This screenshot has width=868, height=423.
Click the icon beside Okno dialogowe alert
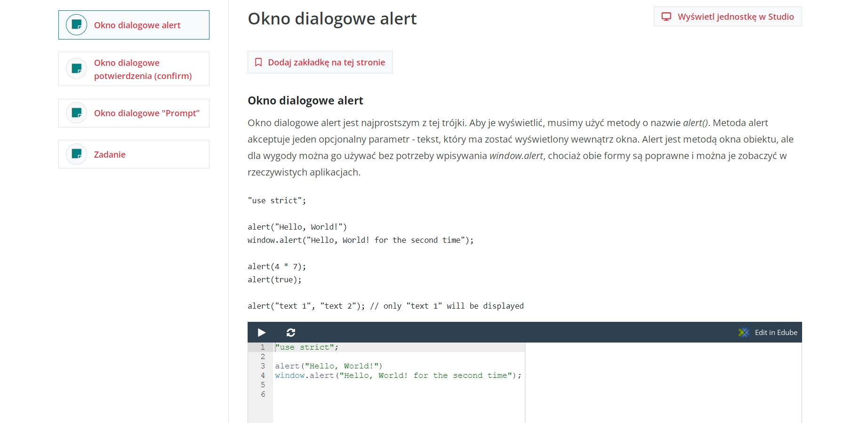point(76,25)
